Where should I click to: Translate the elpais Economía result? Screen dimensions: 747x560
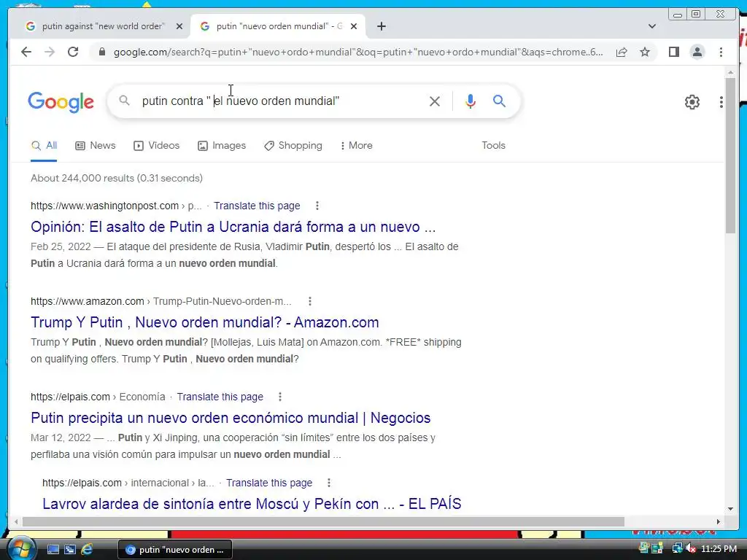pyautogui.click(x=220, y=397)
